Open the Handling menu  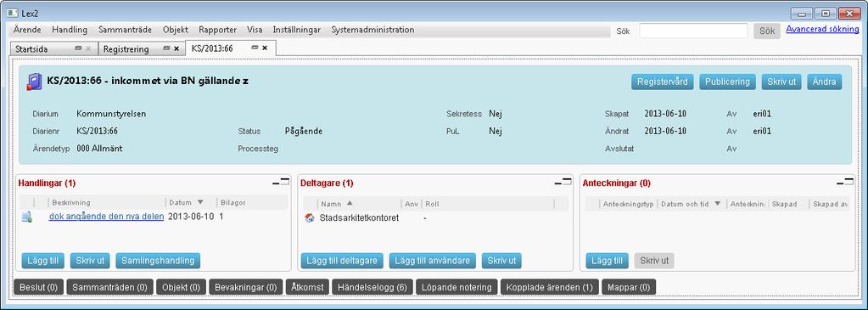pyautogui.click(x=70, y=30)
